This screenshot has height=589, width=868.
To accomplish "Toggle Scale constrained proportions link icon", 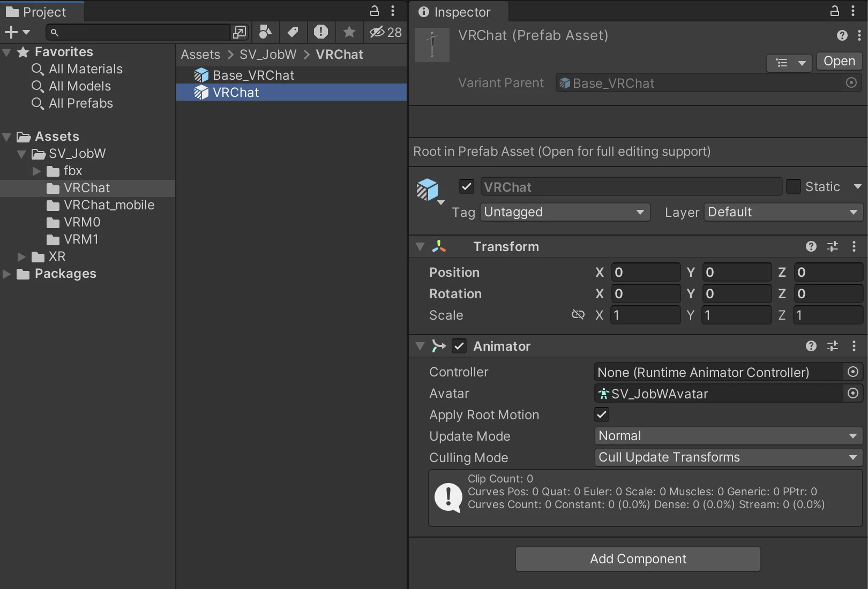I will 578,315.
